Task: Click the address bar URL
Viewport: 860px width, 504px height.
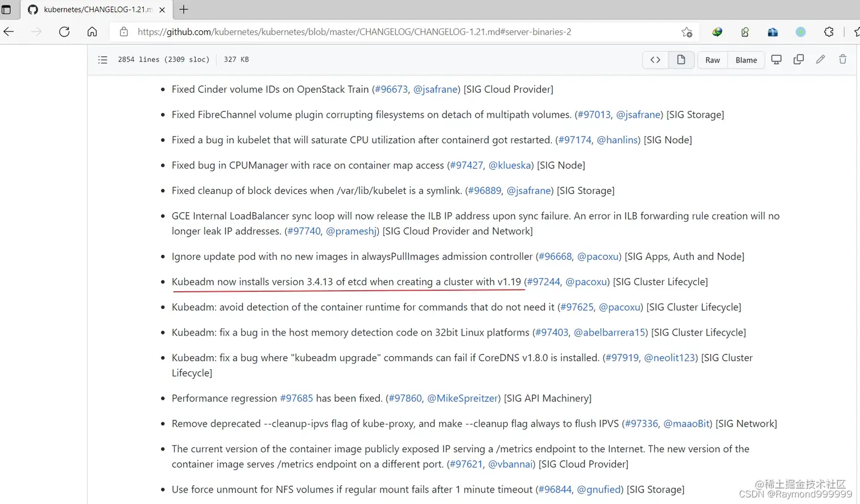Action: tap(354, 32)
